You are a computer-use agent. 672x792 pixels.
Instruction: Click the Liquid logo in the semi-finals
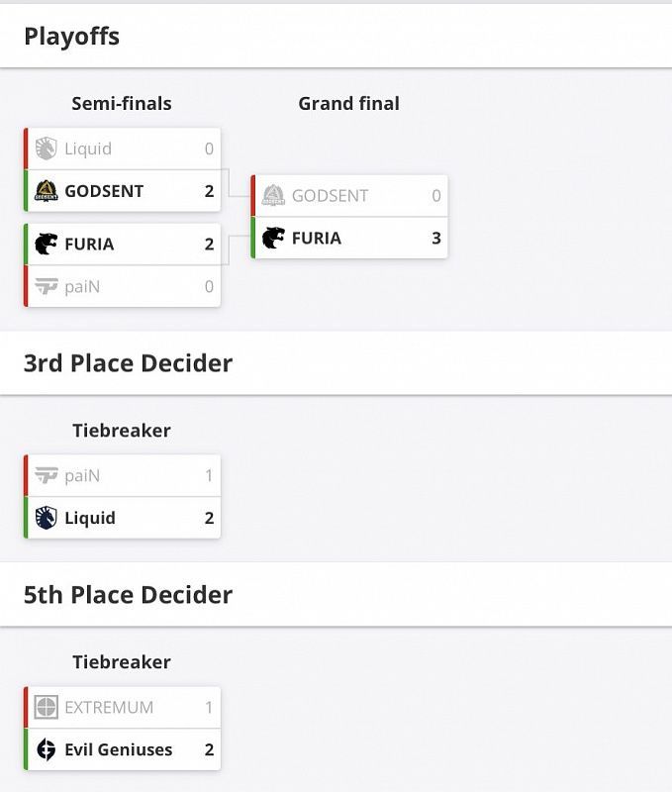click(x=46, y=149)
